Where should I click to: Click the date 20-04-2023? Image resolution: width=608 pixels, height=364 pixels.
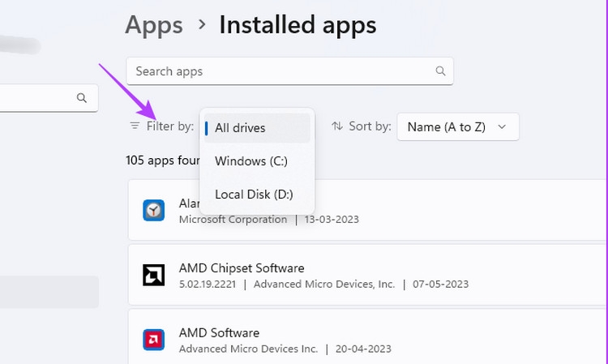click(x=363, y=349)
